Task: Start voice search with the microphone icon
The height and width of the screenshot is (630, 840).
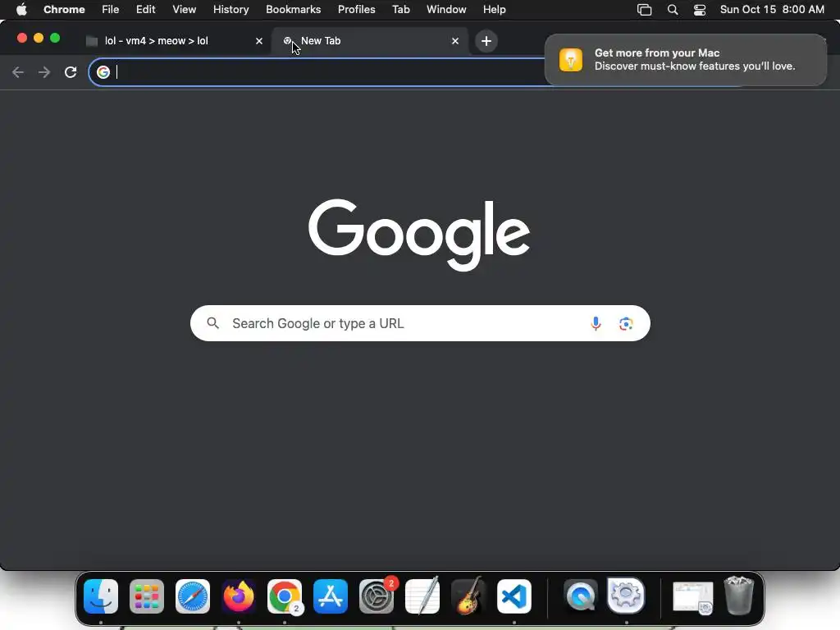Action: point(596,323)
